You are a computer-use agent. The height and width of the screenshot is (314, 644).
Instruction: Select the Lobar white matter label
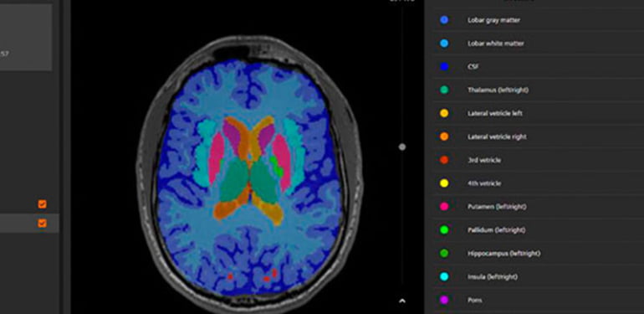(x=496, y=44)
